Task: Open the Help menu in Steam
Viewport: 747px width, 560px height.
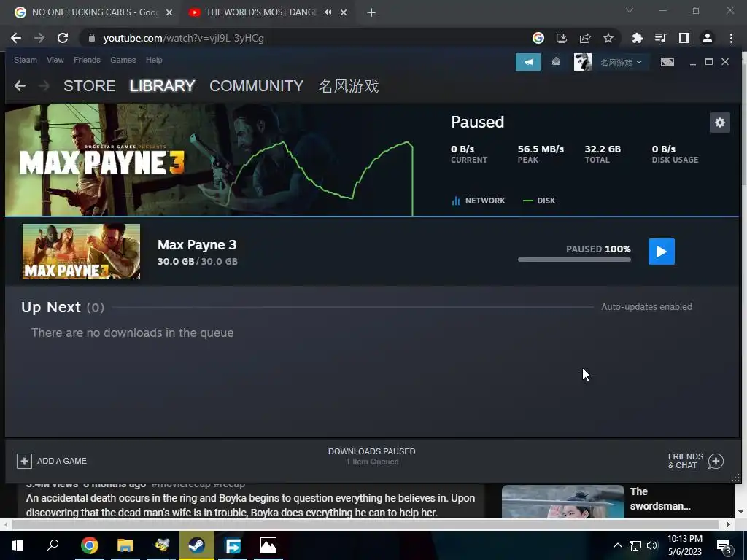Action: [x=154, y=60]
